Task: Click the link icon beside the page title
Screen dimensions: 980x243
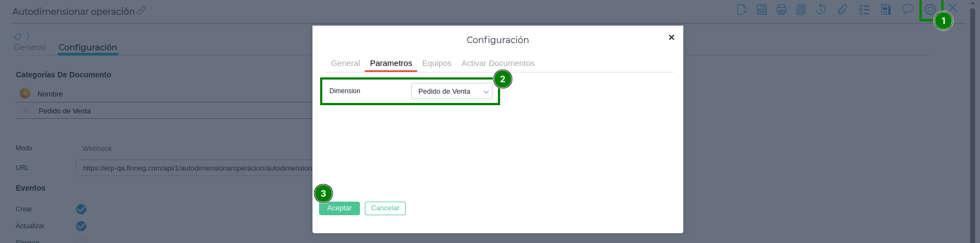Action: point(141,10)
